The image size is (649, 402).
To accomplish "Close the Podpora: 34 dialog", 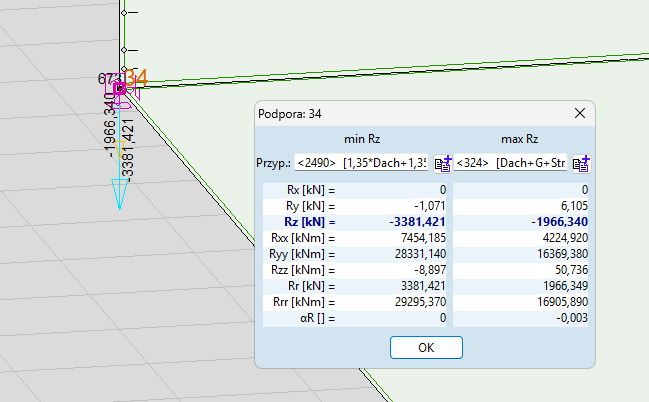I will tap(578, 114).
